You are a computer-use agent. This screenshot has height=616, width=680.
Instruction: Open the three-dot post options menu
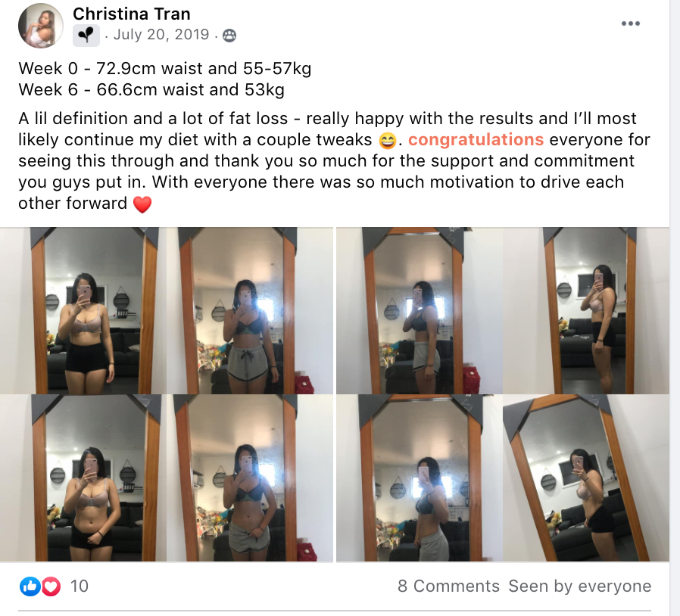point(630,23)
